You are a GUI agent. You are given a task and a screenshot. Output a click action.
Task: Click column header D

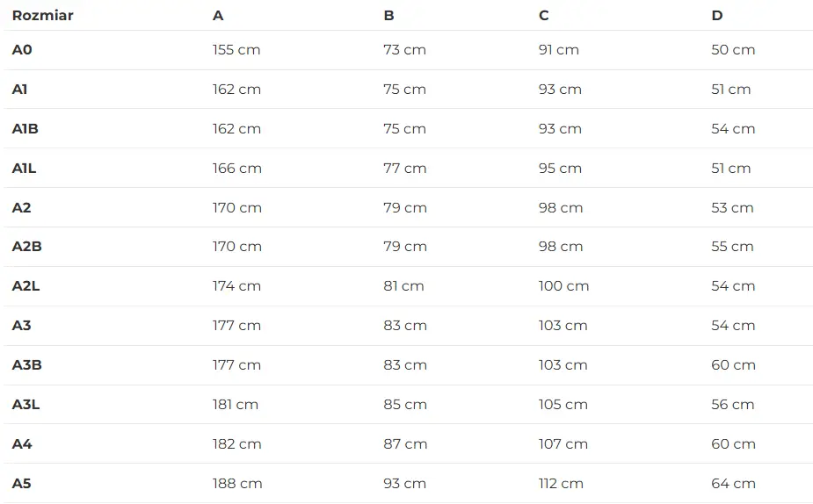716,16
